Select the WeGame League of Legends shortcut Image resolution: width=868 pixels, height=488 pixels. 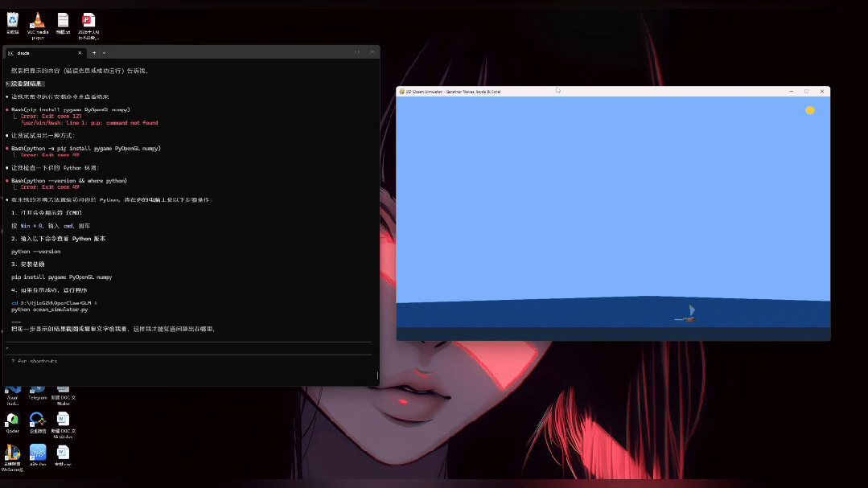click(12, 458)
